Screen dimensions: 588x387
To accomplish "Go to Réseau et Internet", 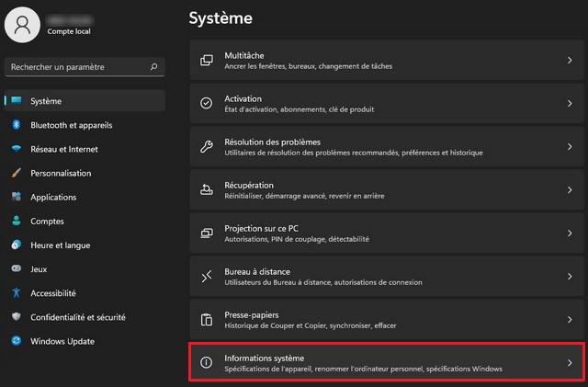I will coord(85,149).
